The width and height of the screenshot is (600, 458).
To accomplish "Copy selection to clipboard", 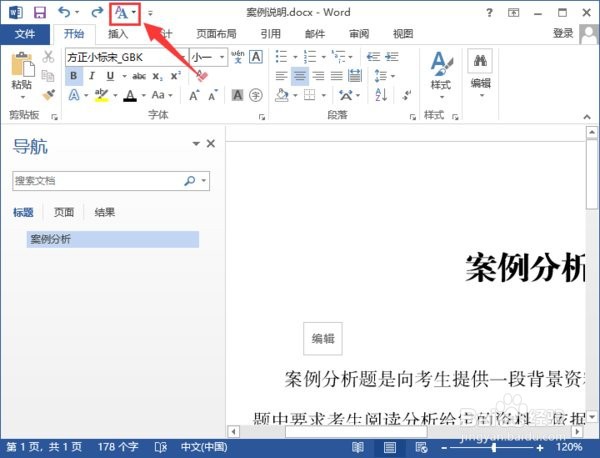I will pos(48,76).
